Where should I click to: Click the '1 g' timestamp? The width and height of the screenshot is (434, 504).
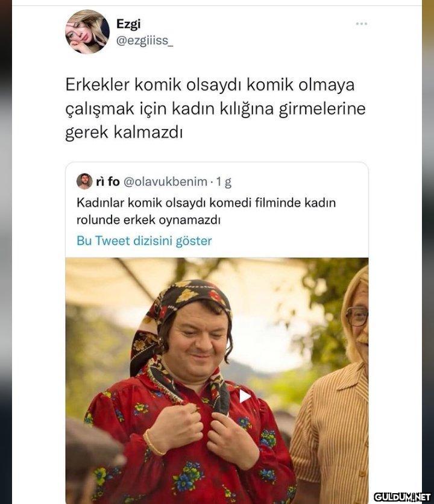point(224,182)
